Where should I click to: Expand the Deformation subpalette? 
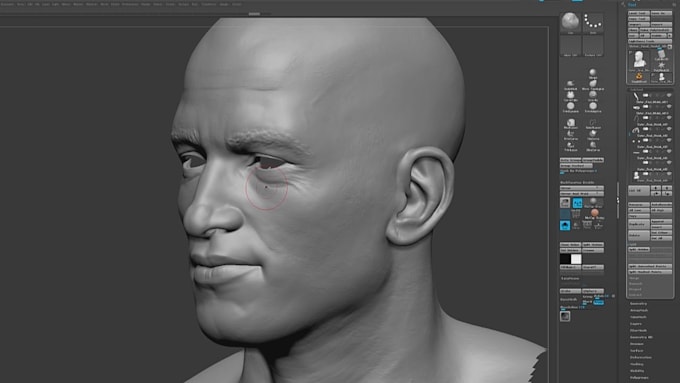click(x=641, y=357)
